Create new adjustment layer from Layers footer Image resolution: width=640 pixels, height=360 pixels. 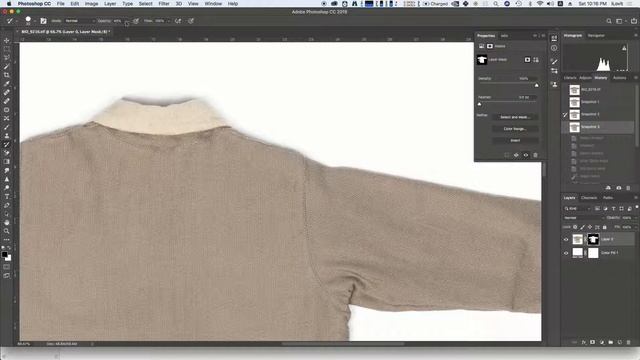pos(602,342)
